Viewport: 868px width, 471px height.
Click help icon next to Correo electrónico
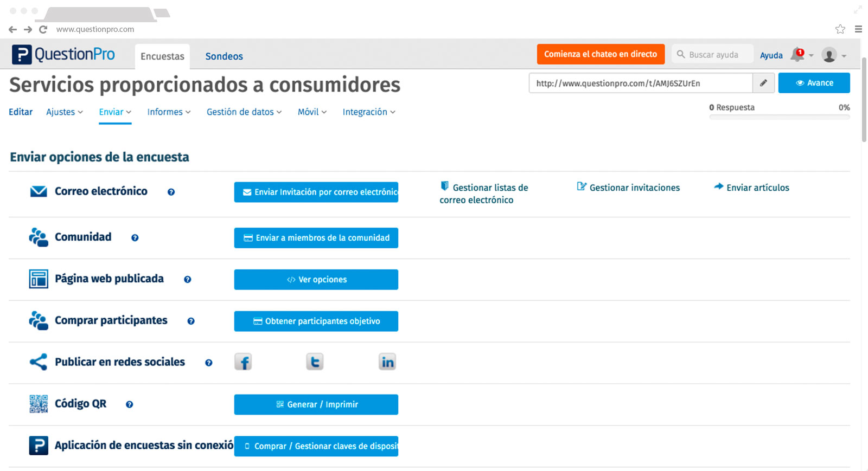click(x=171, y=192)
